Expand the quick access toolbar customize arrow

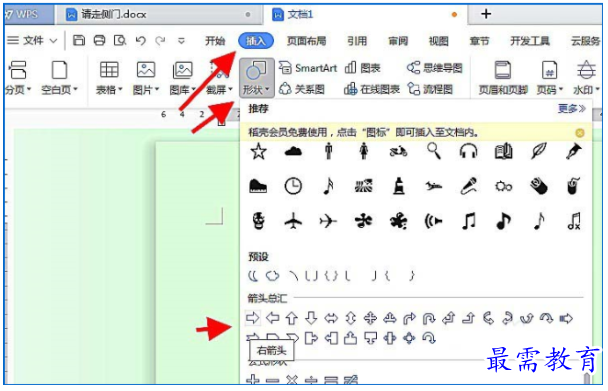pos(181,40)
